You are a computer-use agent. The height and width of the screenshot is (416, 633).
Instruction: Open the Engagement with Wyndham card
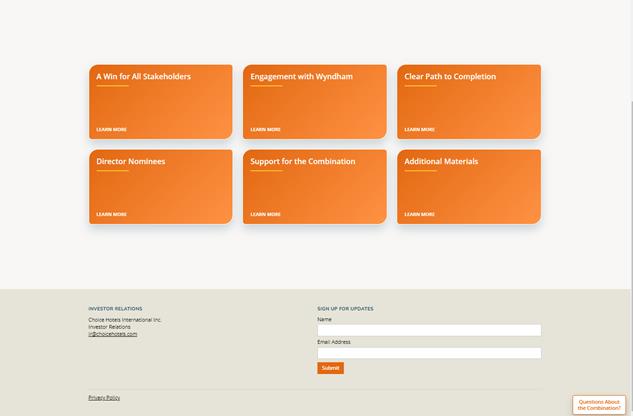coord(314,100)
